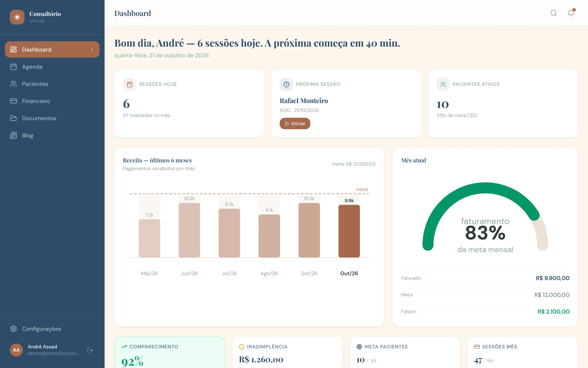The image size is (588, 368).
Task: Open the notifications bell
Action: tap(571, 13)
